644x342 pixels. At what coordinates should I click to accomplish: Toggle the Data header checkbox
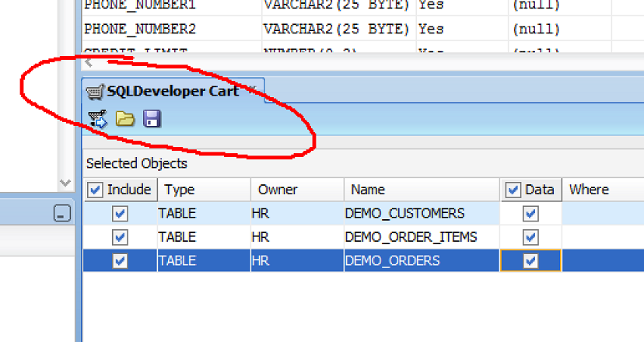pos(513,190)
